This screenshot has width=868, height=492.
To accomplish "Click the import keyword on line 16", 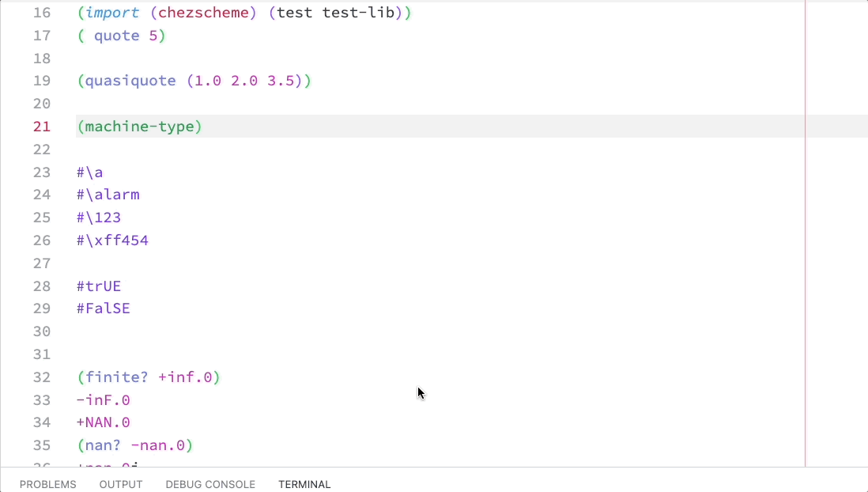I will click(111, 13).
